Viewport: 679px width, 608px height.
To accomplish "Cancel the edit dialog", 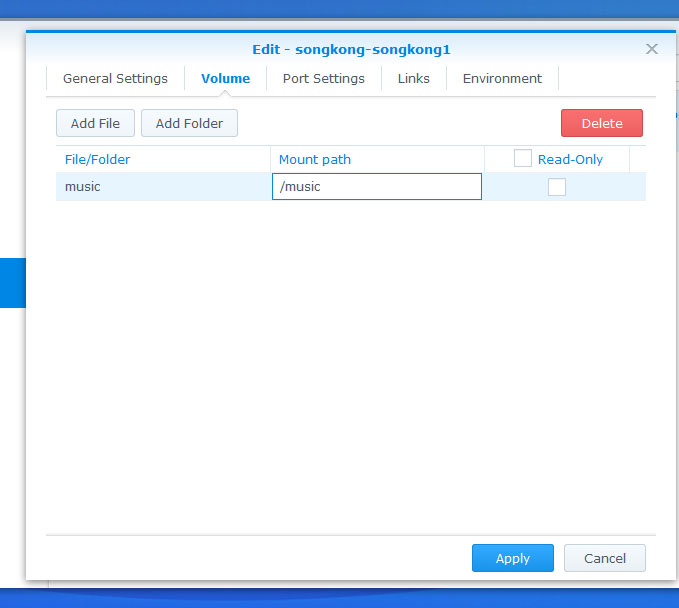I will [605, 558].
